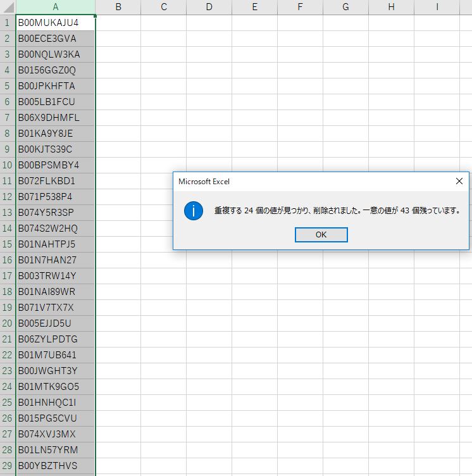The height and width of the screenshot is (476, 472).
Task: Select row 7 header
Action: click(8, 118)
